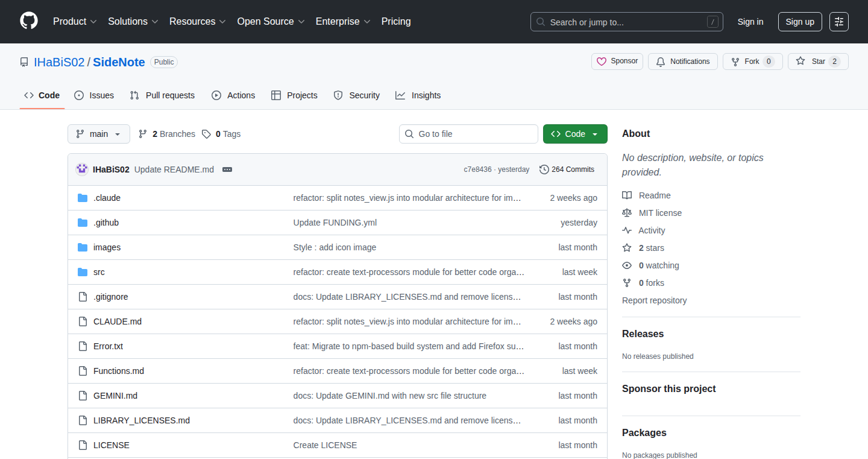Screen dimensions: 868x459
Task: Open the Activity link
Action: [644, 230]
